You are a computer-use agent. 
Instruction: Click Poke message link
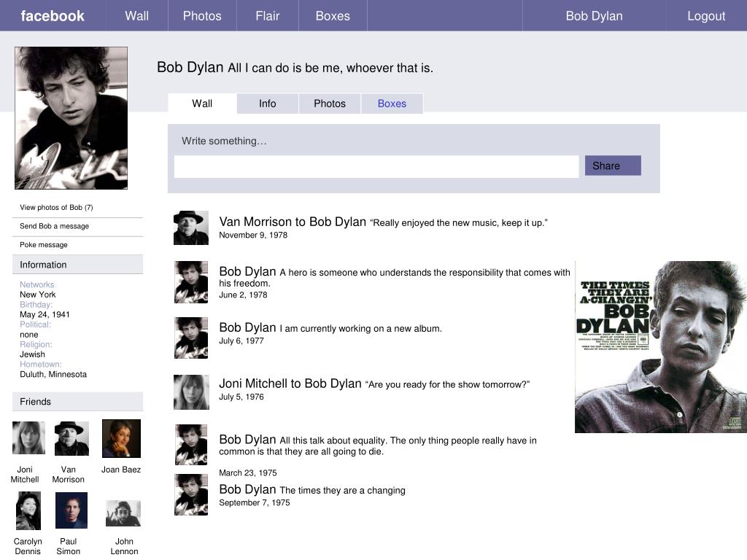[43, 245]
